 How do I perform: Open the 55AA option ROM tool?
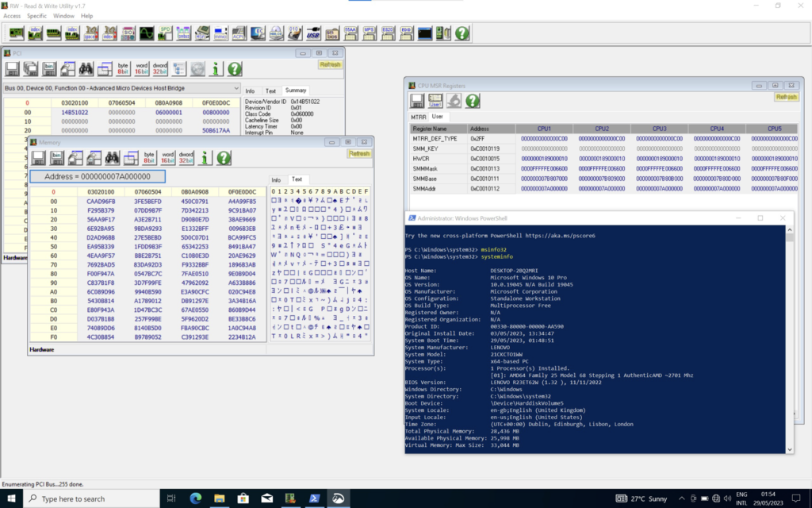[x=350, y=33]
